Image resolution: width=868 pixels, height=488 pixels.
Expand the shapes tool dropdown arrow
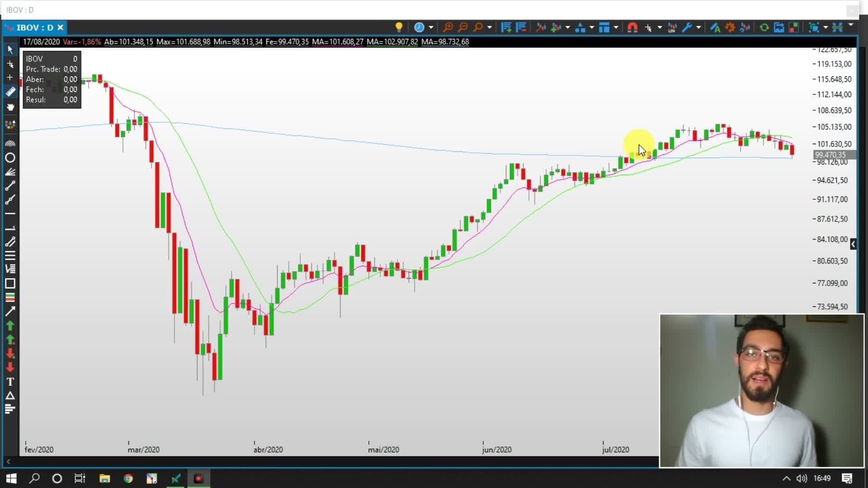coord(591,28)
